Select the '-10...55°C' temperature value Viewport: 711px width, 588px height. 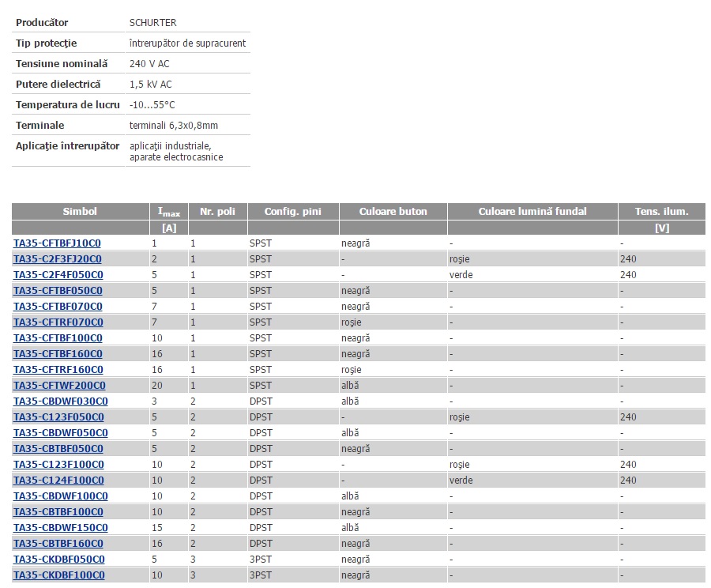[x=152, y=105]
